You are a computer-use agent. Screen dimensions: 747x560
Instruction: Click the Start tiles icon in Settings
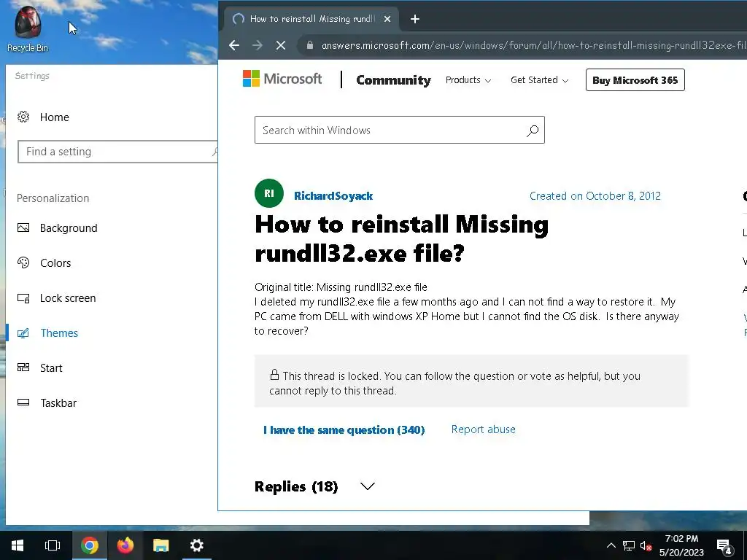[23, 367]
